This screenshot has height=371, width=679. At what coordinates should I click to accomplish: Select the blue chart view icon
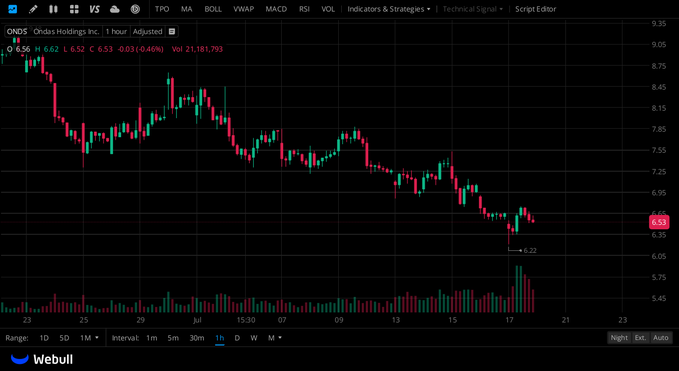pyautogui.click(x=13, y=9)
